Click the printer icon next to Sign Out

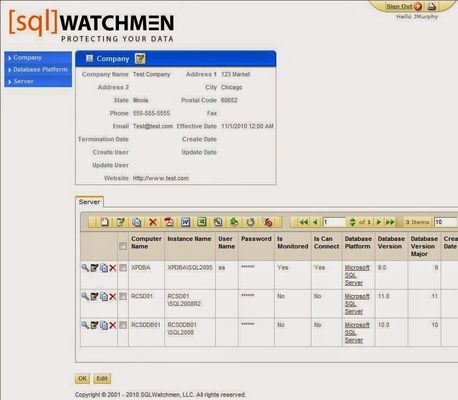pos(432,6)
